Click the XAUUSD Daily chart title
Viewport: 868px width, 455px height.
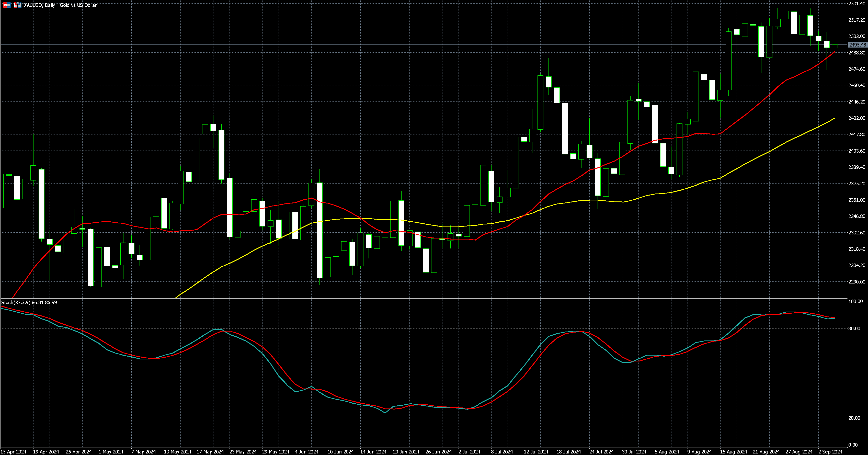tap(60, 5)
